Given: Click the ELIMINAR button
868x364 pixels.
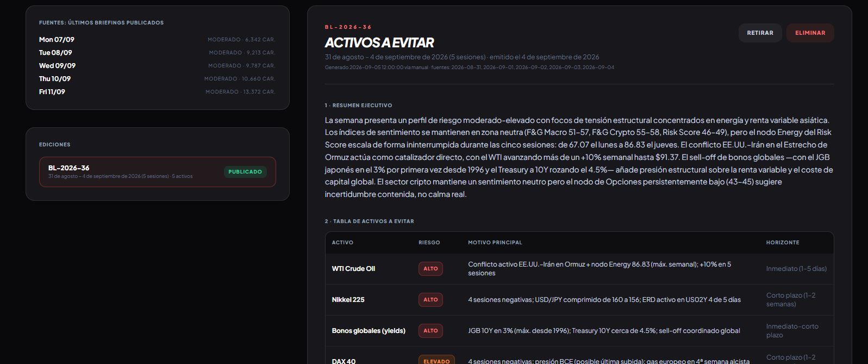Looking at the screenshot, I should click(810, 33).
